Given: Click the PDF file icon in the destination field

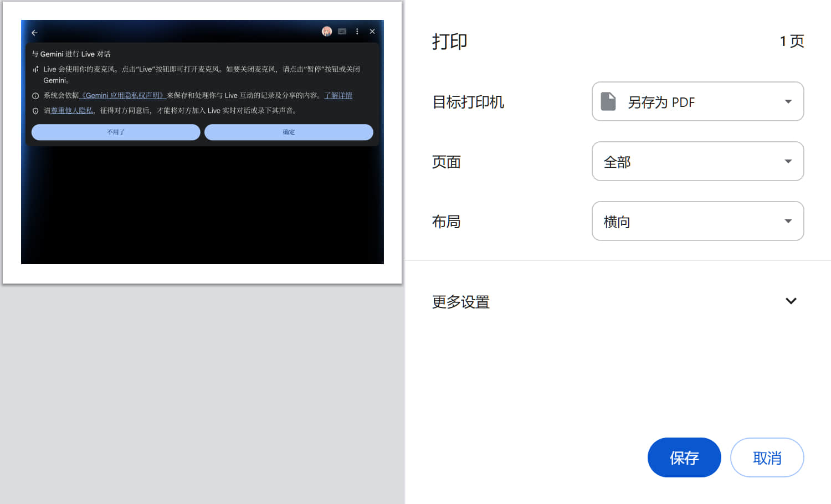Looking at the screenshot, I should pos(608,101).
